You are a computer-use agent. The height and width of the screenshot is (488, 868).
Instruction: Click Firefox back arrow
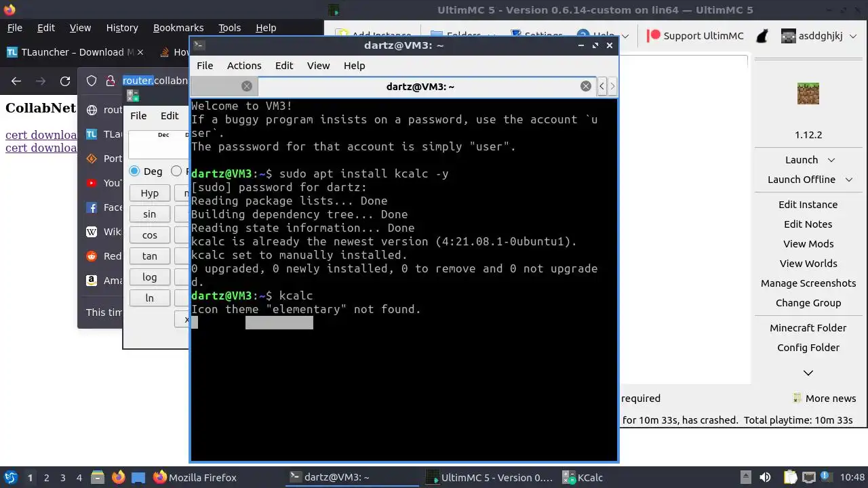[x=16, y=81]
